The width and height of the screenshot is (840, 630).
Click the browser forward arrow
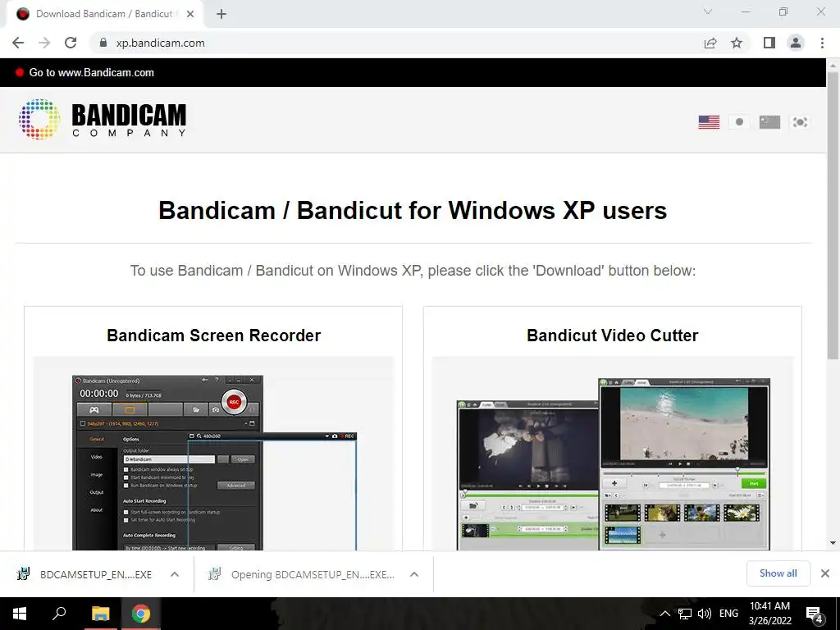coord(44,43)
